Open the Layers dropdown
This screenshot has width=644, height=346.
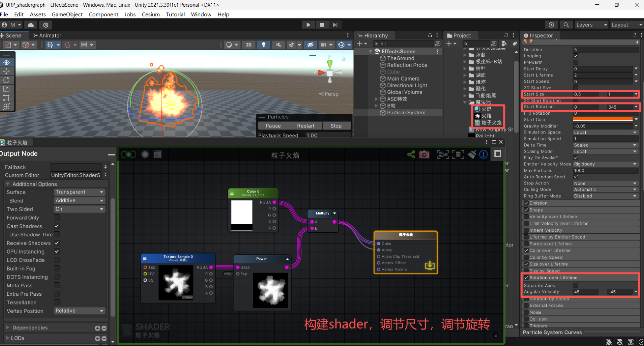coord(591,25)
